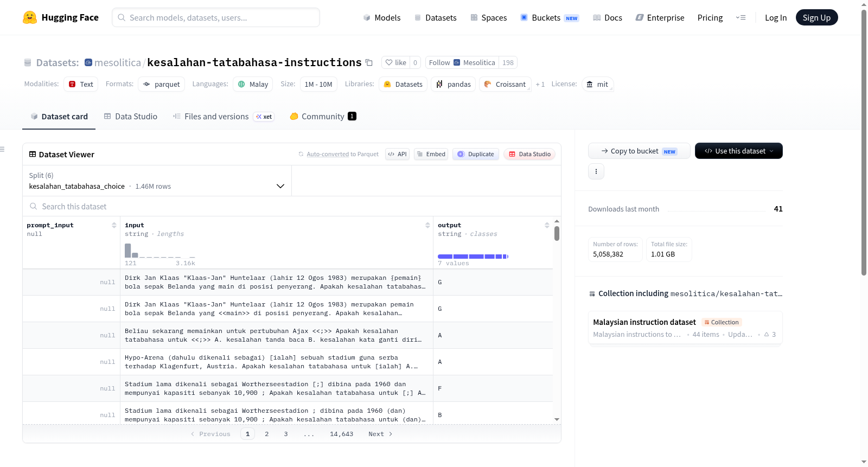
Task: Open the Models page
Action: pyautogui.click(x=382, y=17)
